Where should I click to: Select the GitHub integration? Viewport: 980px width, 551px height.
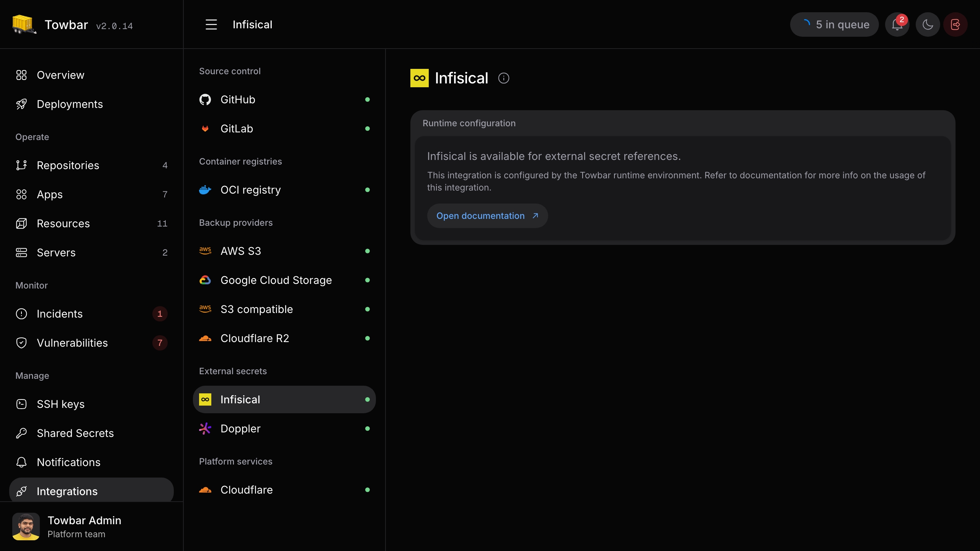pyautogui.click(x=284, y=99)
